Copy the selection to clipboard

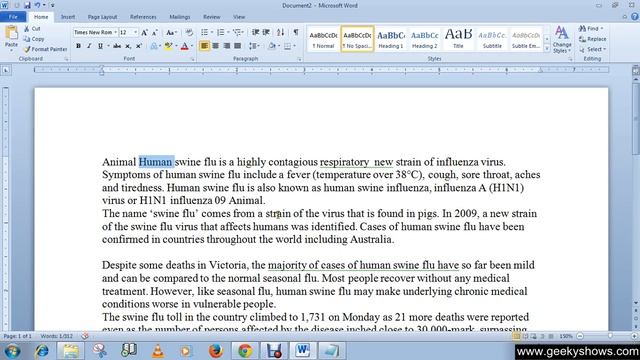coord(34,39)
